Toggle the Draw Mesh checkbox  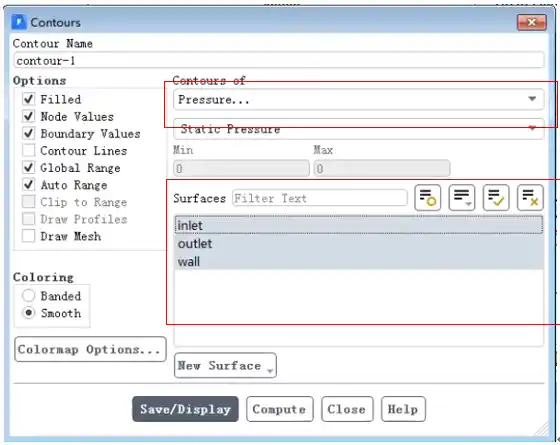[29, 236]
